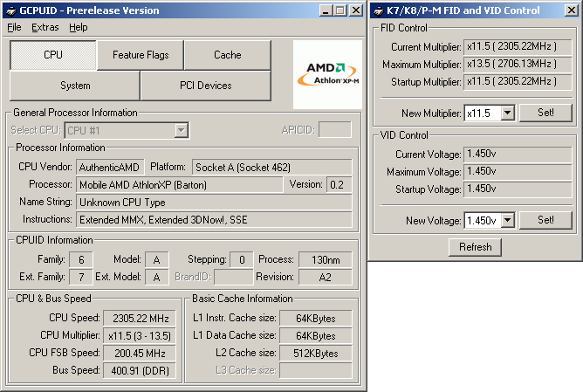
Task: Open the Extras menu
Action: pos(45,28)
